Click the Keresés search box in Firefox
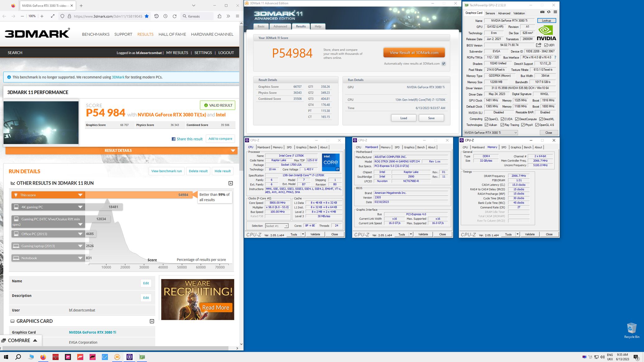 pyautogui.click(x=197, y=16)
